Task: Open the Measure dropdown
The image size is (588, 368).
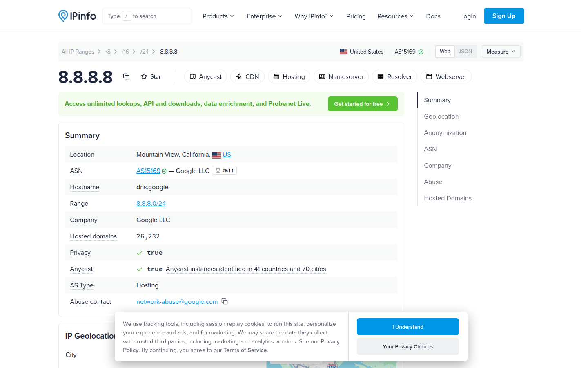Action: (501, 52)
